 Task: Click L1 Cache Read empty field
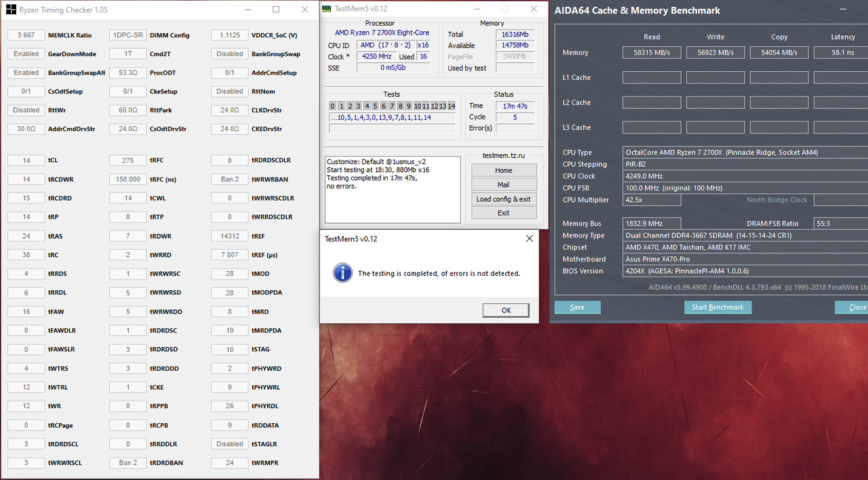click(x=652, y=77)
